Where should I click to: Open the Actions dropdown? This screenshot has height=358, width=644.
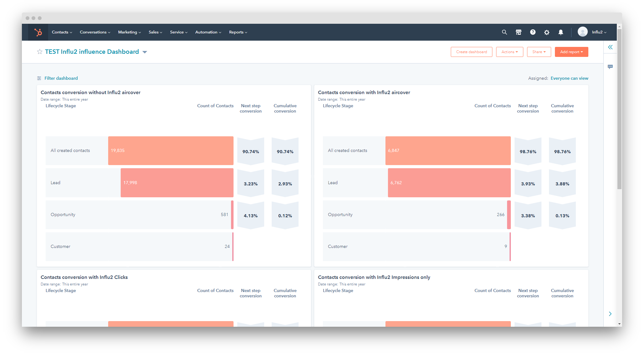coord(509,52)
